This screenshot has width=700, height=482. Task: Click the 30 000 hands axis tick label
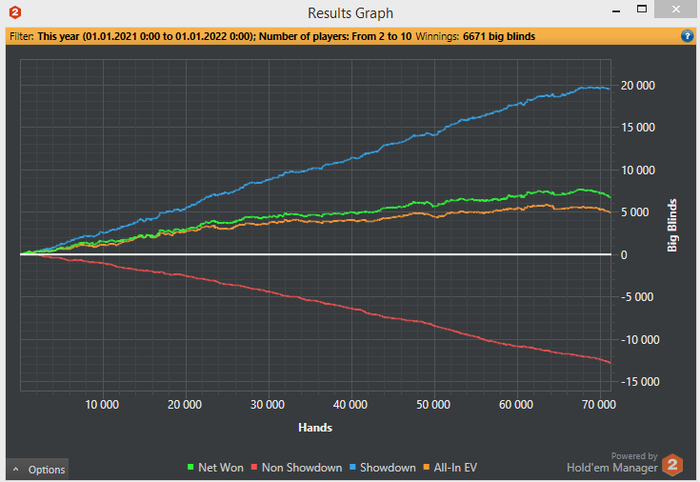coord(267,405)
